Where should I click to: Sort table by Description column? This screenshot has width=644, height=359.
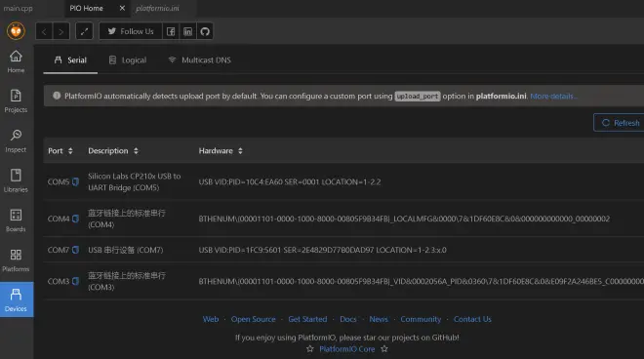[113, 151]
